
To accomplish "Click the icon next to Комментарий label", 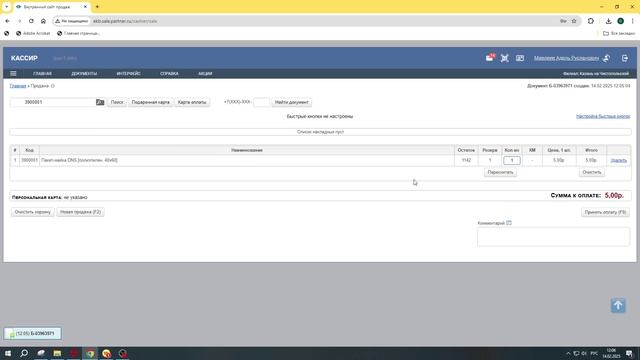I will 509,223.
